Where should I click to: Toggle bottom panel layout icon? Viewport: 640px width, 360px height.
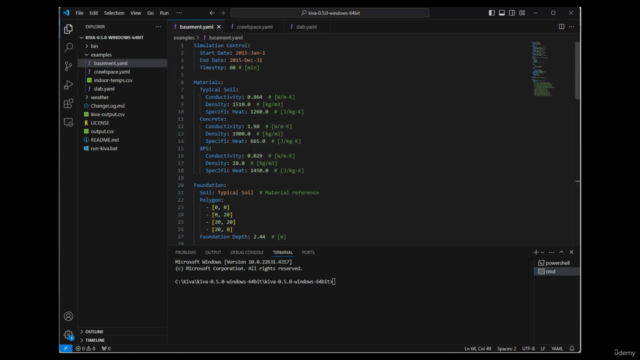pyautogui.click(x=502, y=13)
